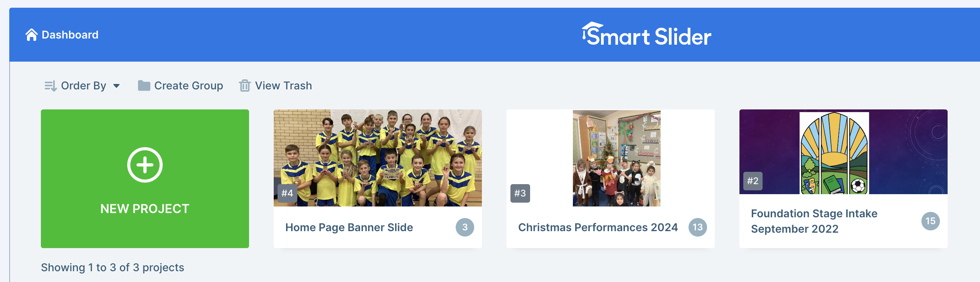
Task: Click the View Trash label
Action: point(283,86)
